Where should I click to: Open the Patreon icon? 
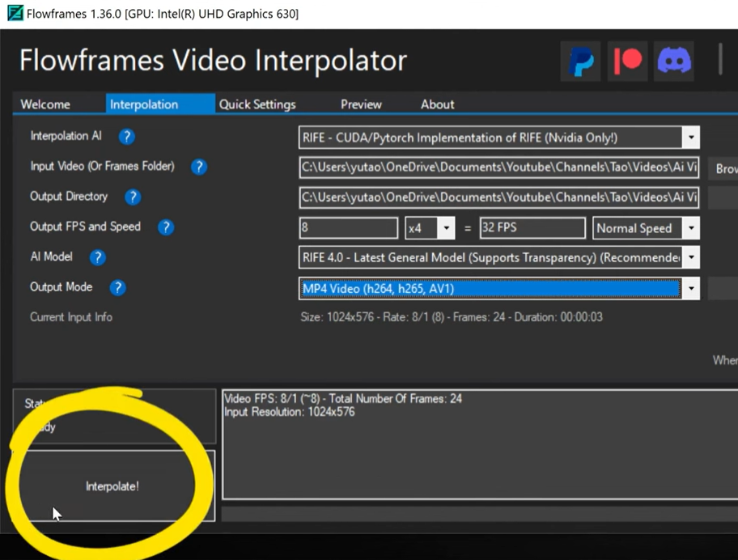click(x=627, y=62)
